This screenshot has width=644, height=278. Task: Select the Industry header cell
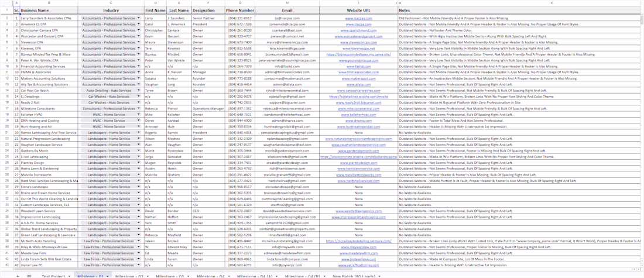(x=111, y=10)
